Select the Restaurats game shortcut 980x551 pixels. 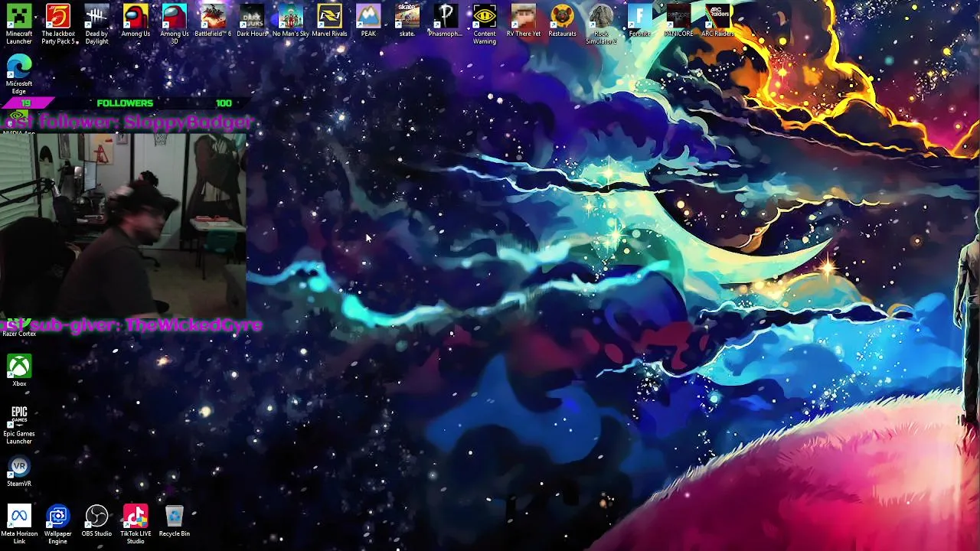coord(562,21)
